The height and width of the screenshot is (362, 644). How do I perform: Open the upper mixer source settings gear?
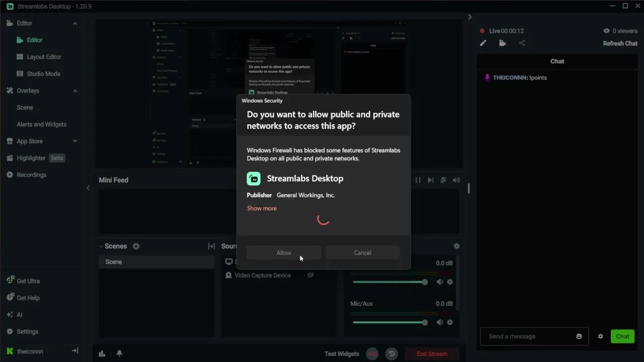tap(450, 282)
